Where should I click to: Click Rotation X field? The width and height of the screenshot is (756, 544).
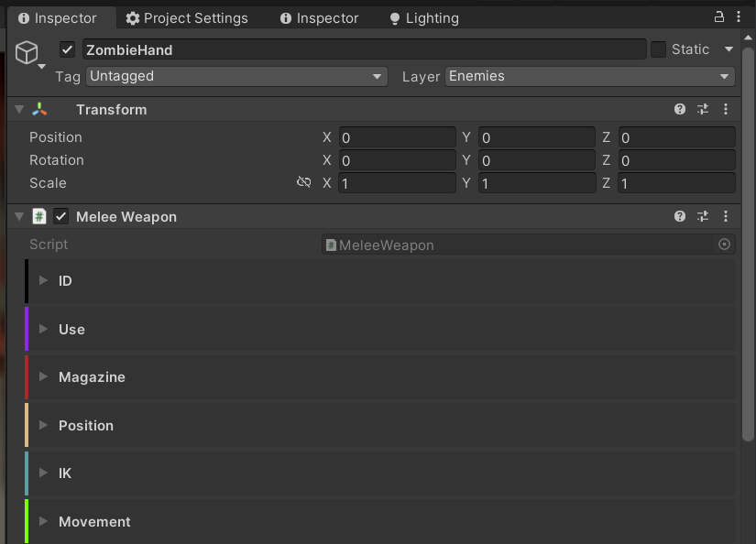click(397, 160)
